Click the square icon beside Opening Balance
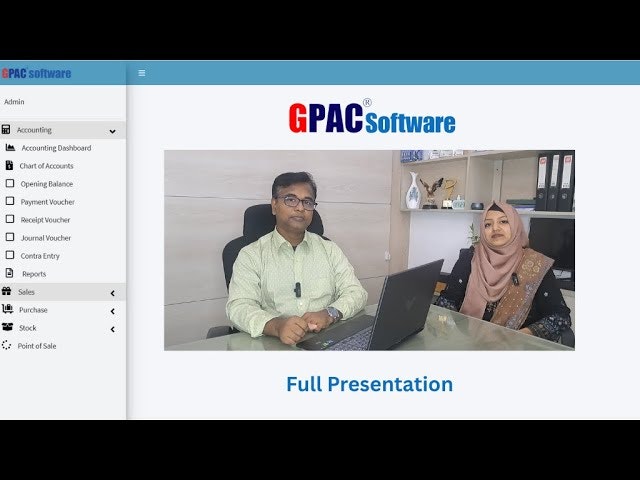This screenshot has width=640, height=480. pos(10,183)
